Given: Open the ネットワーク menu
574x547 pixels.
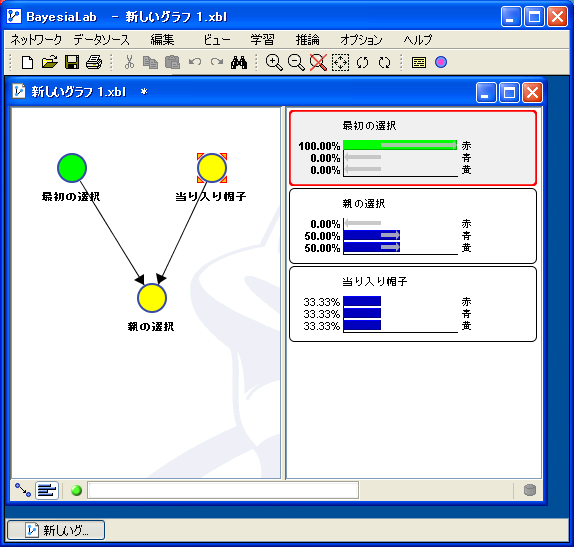Looking at the screenshot, I should 36,40.
